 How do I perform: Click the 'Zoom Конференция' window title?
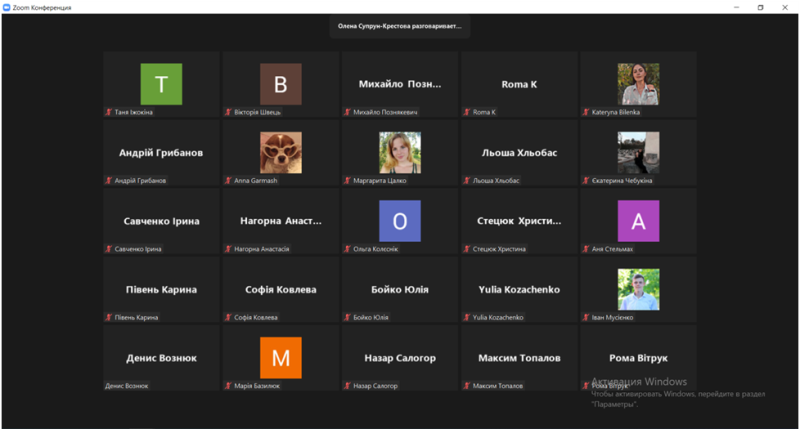click(42, 8)
